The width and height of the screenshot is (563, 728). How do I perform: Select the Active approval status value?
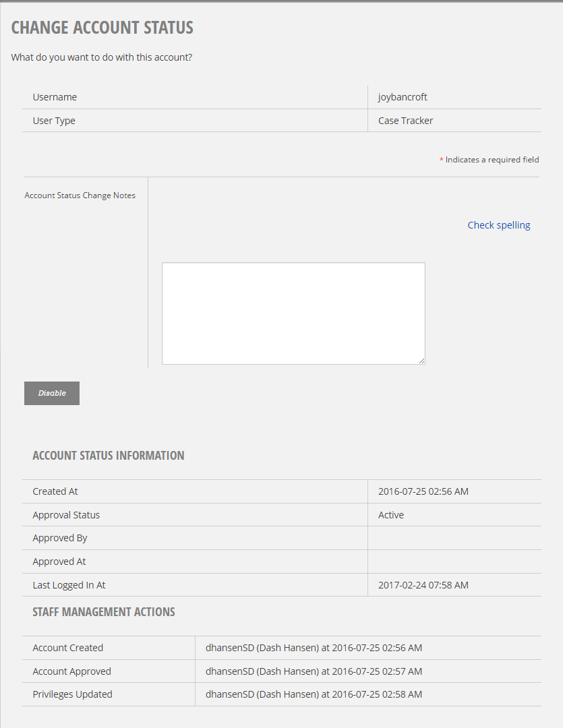390,515
